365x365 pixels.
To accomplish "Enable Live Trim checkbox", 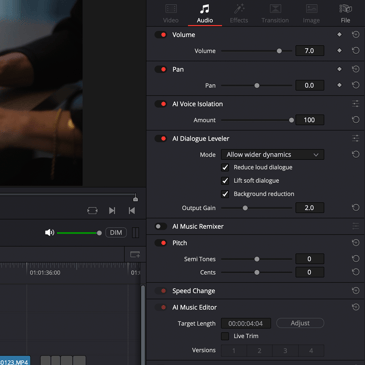I will click(x=225, y=336).
